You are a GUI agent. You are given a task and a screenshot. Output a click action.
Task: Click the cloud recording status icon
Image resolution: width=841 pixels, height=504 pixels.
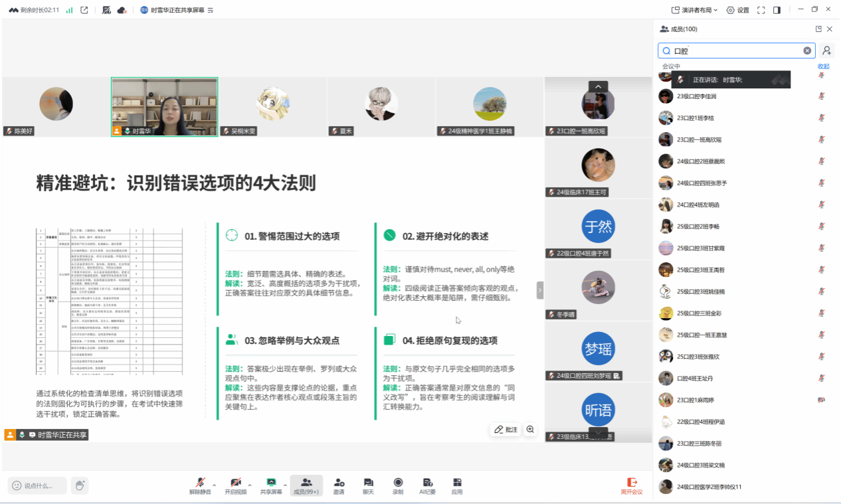(x=122, y=10)
